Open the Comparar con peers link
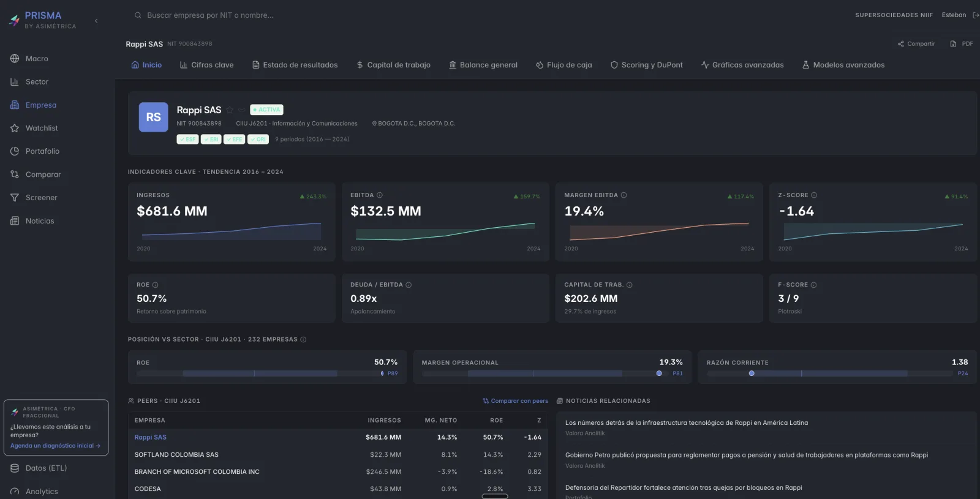The width and height of the screenshot is (980, 499). 515,401
